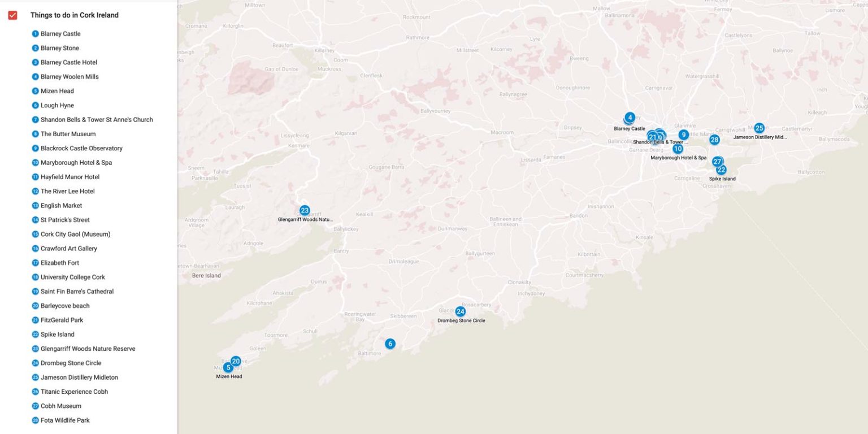Click map marker 23 at Glengarriff Woods

click(x=305, y=210)
